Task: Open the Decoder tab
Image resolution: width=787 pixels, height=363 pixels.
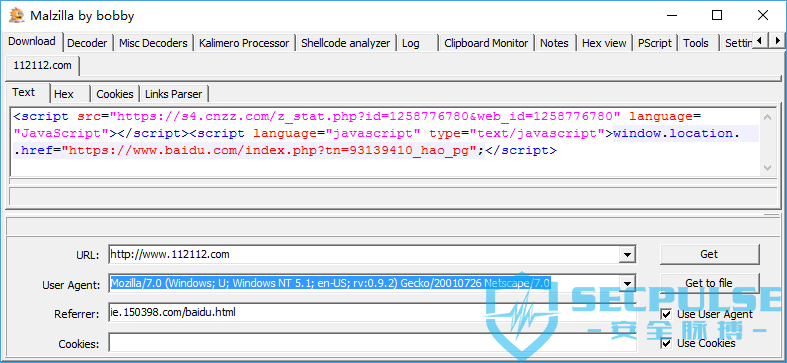Action: [x=87, y=43]
